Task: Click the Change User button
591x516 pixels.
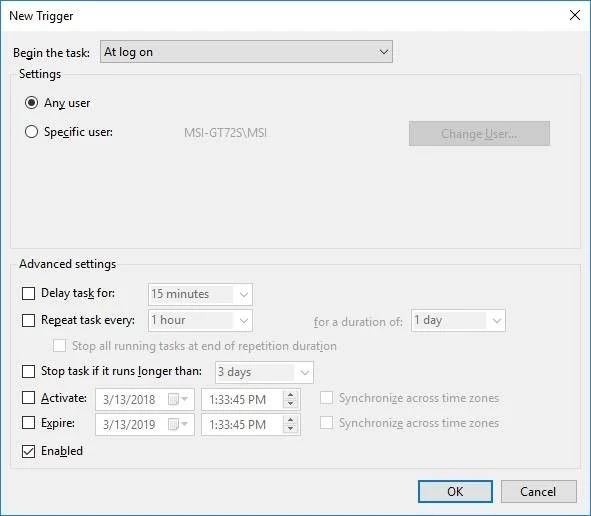Action: [479, 133]
